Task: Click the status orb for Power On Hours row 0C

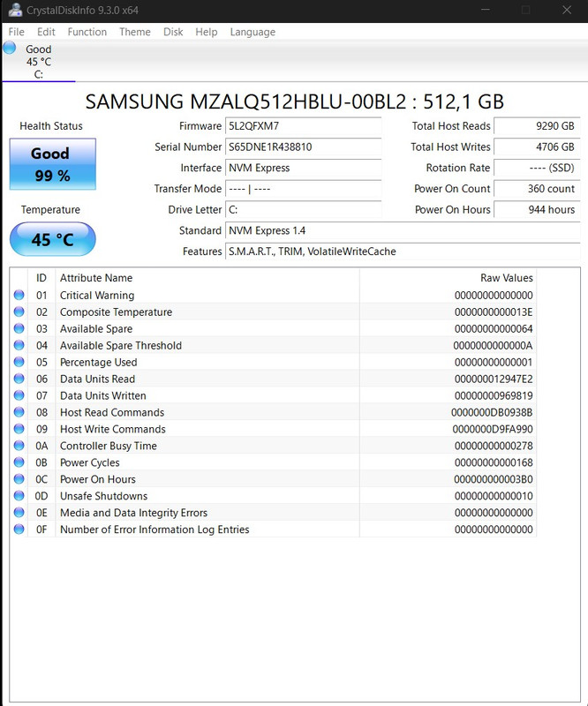Action: [x=19, y=478]
